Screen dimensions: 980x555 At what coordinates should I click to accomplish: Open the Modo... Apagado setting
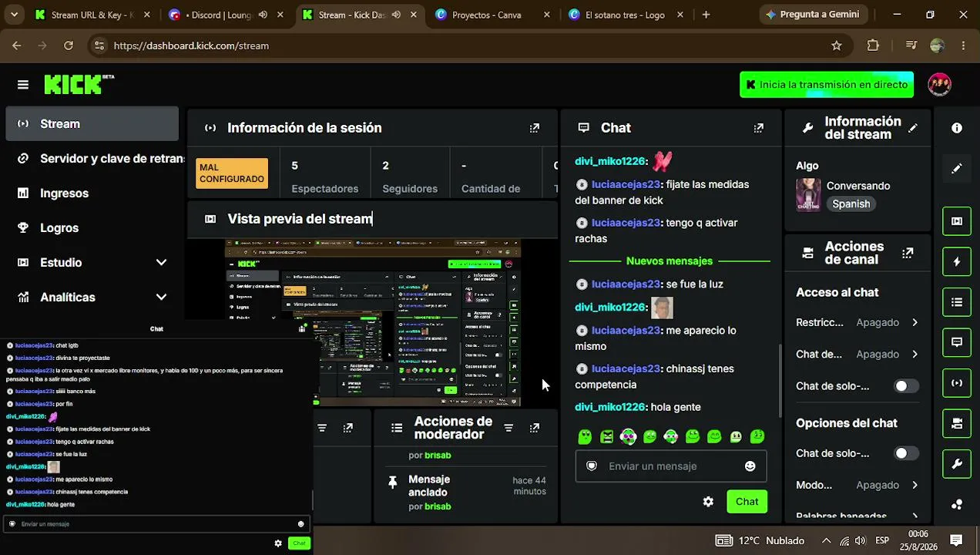[x=857, y=486]
